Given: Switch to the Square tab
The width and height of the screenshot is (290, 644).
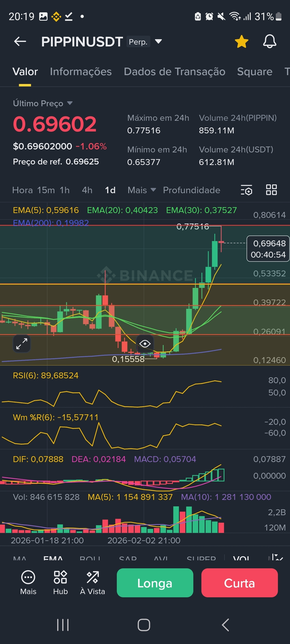Looking at the screenshot, I should tap(255, 72).
